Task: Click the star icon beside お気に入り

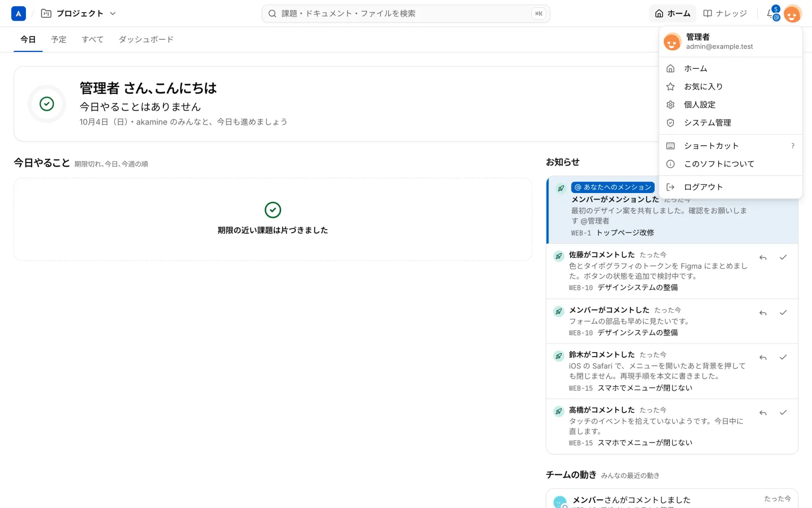Action: pyautogui.click(x=670, y=87)
